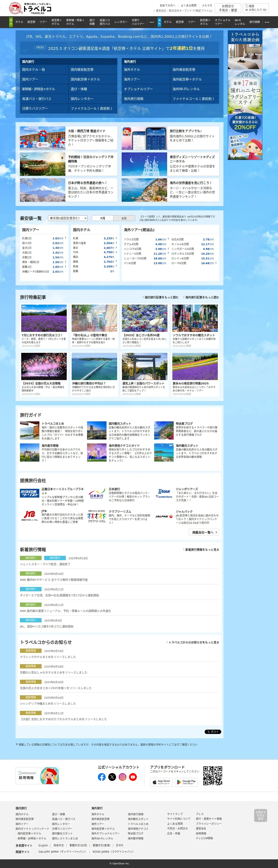Open the 日本旅行 partner logo
278x868 pixels.
pyautogui.click(x=97, y=494)
